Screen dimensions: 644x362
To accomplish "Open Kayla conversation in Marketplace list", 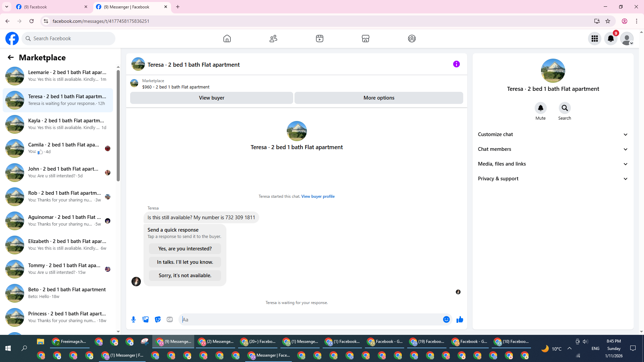I will [58, 124].
